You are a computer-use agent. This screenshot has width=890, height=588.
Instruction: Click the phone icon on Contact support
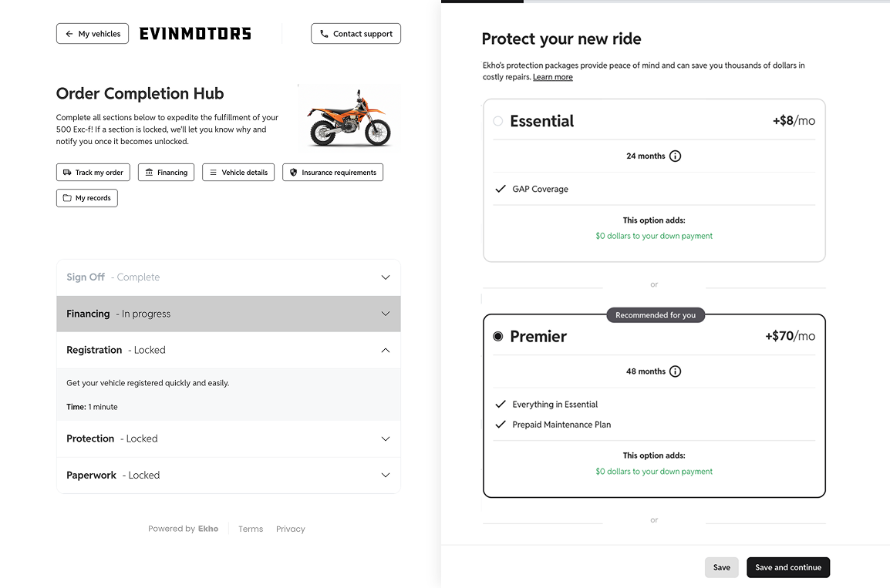pyautogui.click(x=325, y=34)
